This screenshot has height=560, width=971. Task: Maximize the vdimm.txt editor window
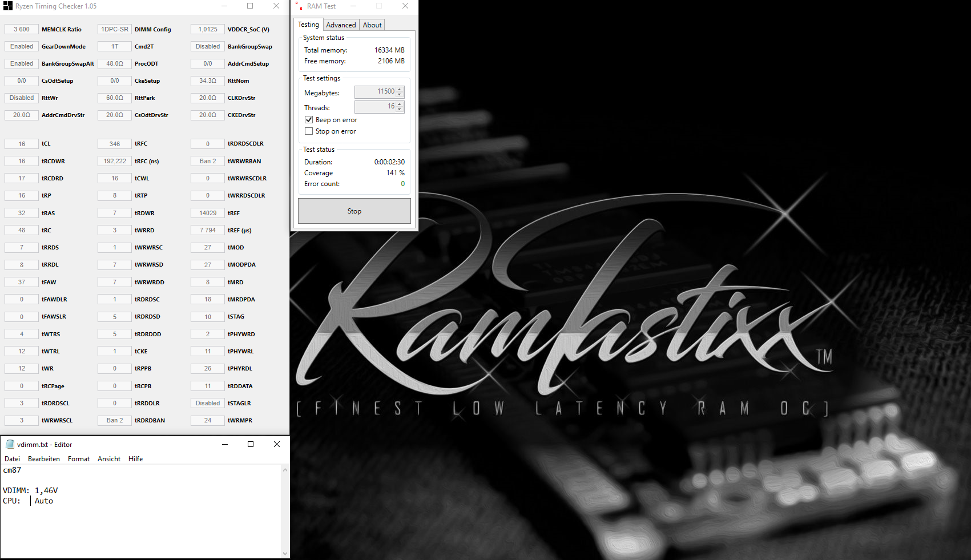tap(251, 444)
